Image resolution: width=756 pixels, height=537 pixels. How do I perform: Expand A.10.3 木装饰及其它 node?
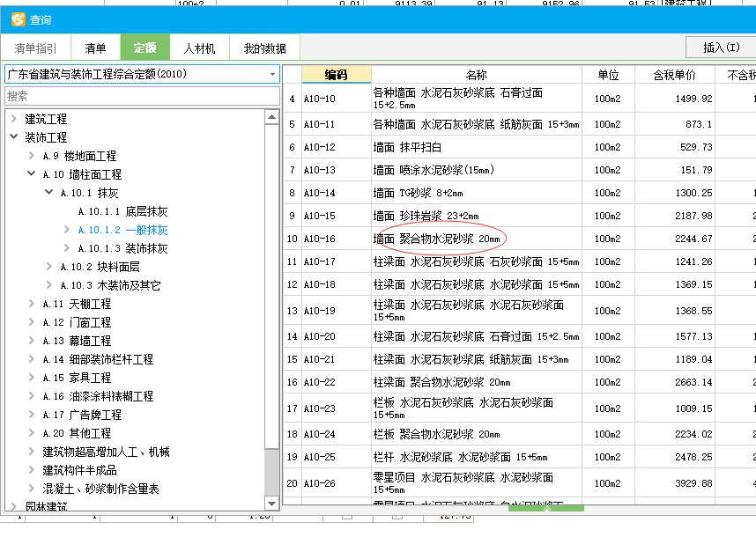48,284
